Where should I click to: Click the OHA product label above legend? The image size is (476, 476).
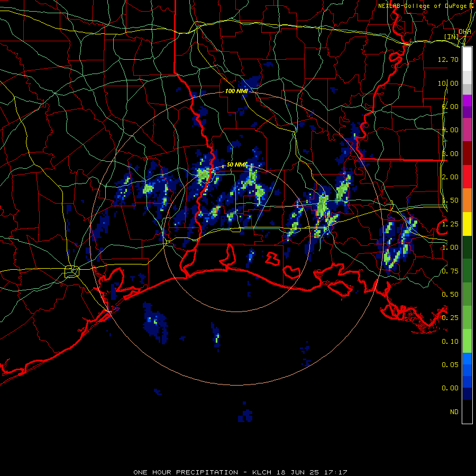point(465,32)
